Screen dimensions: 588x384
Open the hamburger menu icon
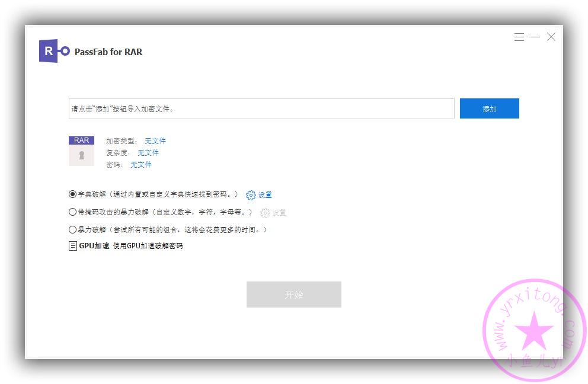click(519, 37)
